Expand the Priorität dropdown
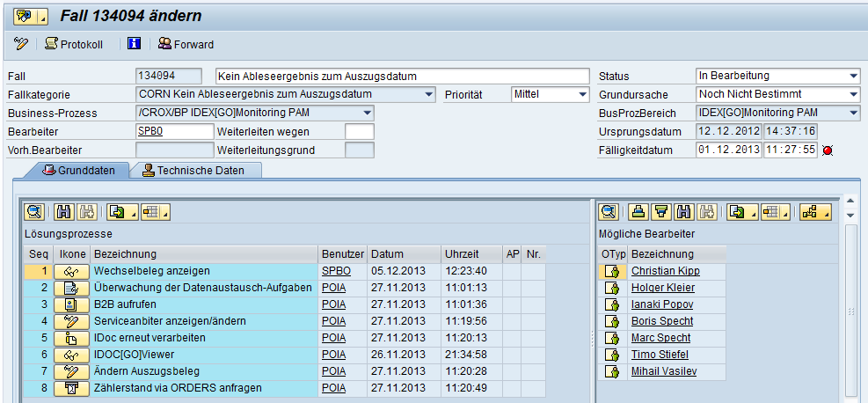868x403 pixels. [582, 94]
